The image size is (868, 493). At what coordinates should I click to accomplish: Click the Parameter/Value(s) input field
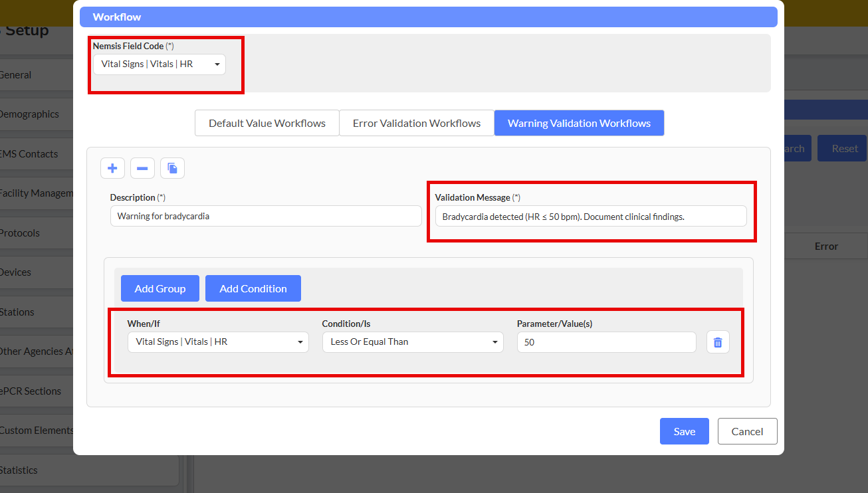point(606,342)
